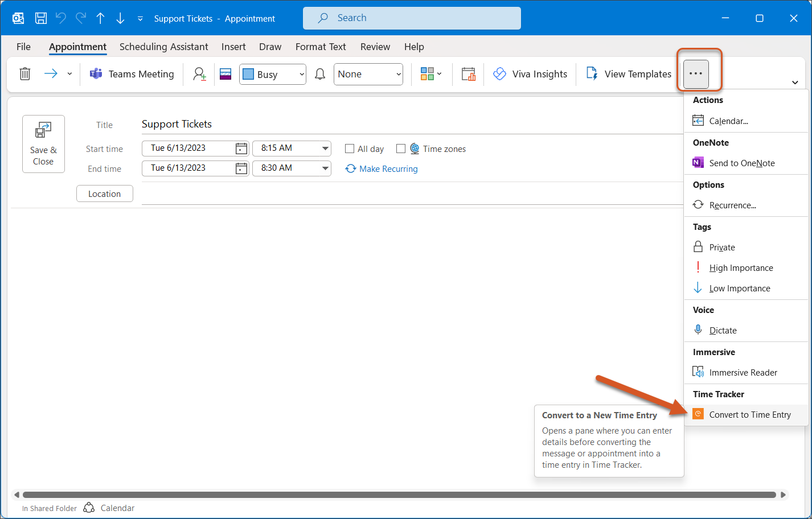Image resolution: width=812 pixels, height=519 pixels.
Task: Select the Appointment tab
Action: point(77,47)
